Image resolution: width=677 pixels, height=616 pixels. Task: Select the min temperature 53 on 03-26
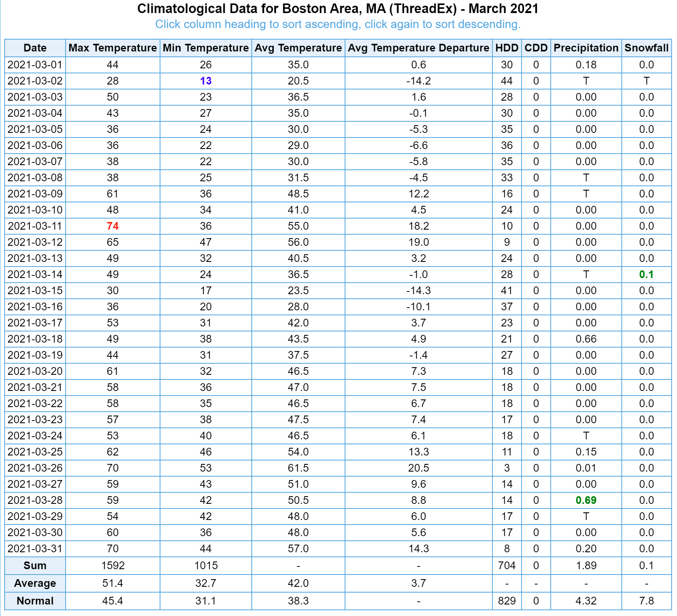pos(206,468)
